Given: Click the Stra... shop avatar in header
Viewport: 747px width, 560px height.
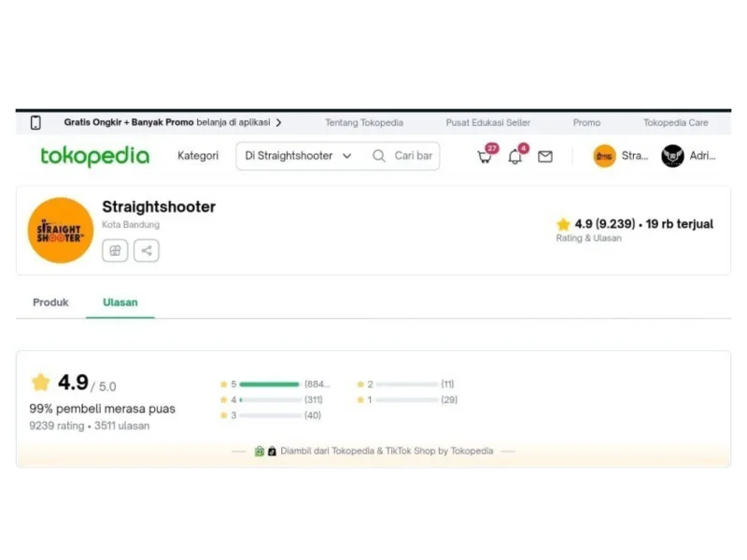Looking at the screenshot, I should [604, 156].
